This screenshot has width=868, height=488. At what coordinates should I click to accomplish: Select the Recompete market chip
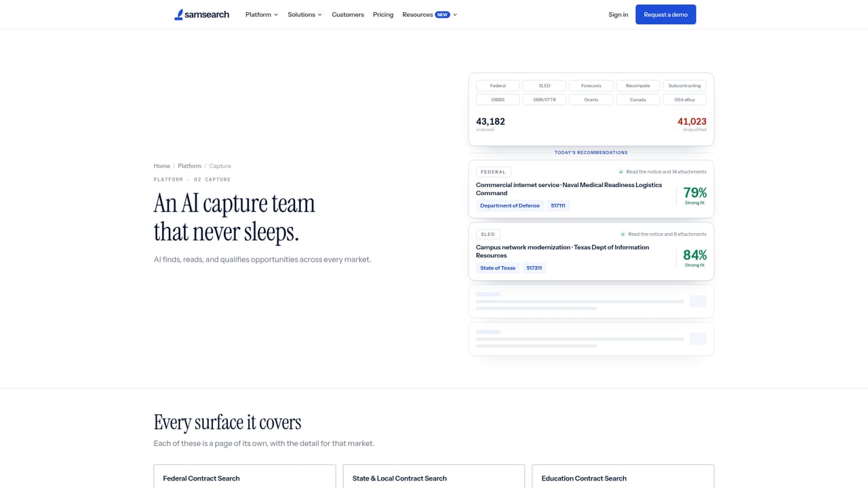tap(638, 85)
